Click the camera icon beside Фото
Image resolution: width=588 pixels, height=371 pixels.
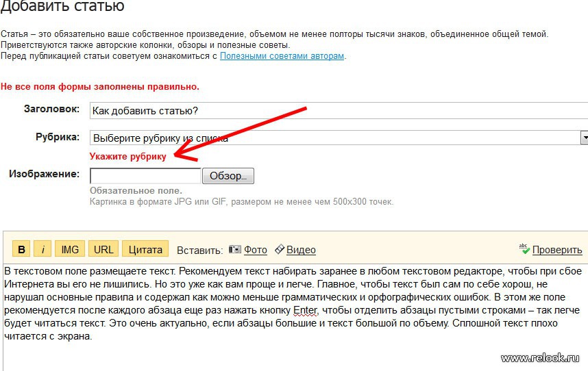pos(235,249)
